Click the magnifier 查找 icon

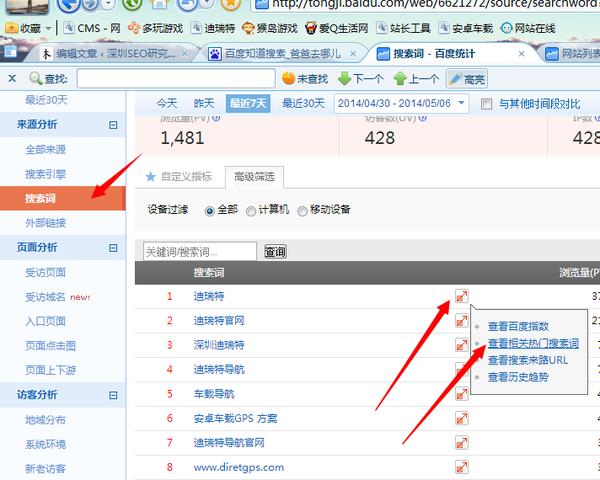pos(36,78)
